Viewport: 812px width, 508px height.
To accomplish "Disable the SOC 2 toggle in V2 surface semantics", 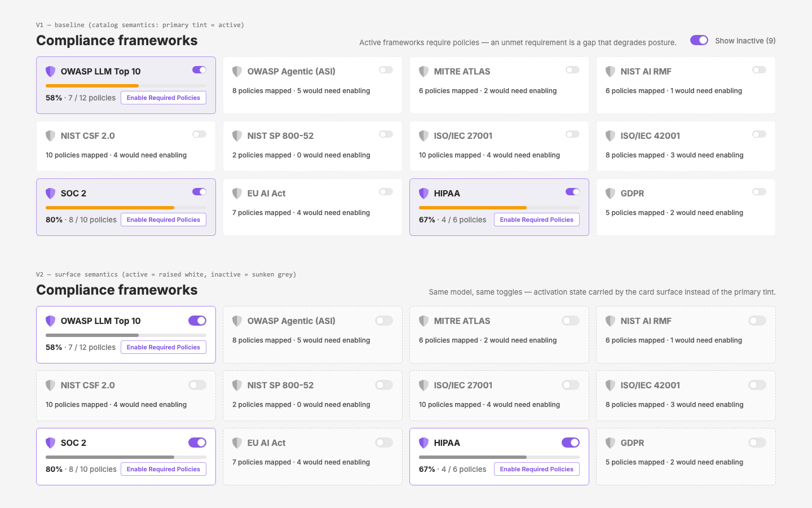I will (x=197, y=443).
